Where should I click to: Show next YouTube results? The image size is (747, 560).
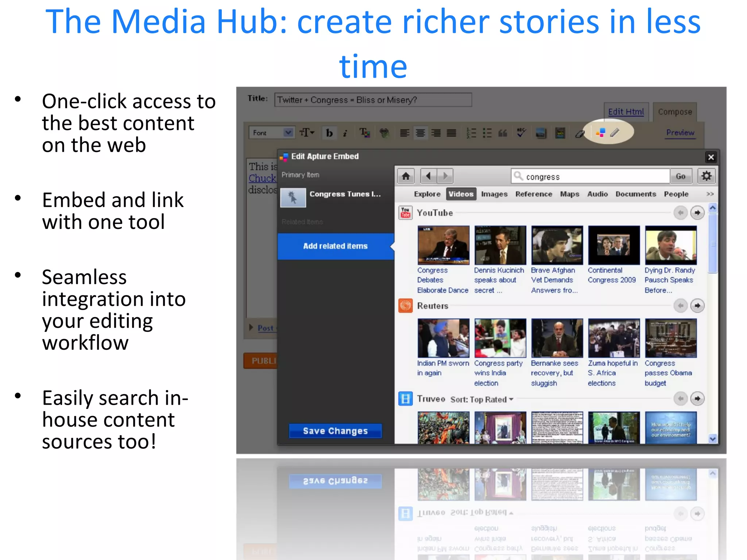[x=697, y=213]
